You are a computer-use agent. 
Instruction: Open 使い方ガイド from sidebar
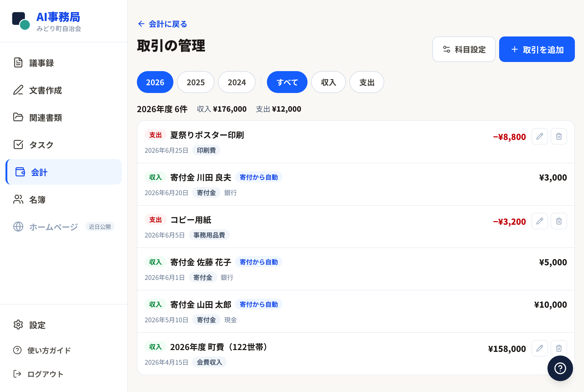click(x=64, y=350)
